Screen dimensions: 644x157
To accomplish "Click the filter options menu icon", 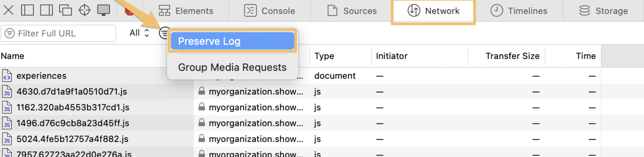I will pyautogui.click(x=164, y=33).
